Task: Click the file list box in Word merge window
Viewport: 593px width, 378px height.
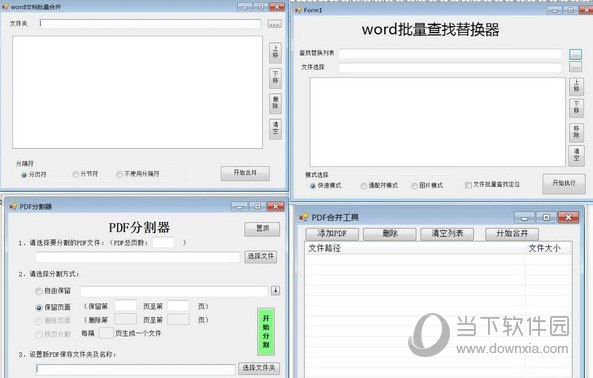Action: pos(137,92)
